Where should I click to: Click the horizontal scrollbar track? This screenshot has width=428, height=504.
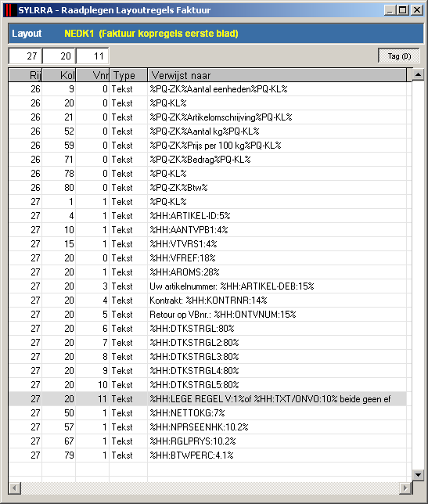coord(210,488)
